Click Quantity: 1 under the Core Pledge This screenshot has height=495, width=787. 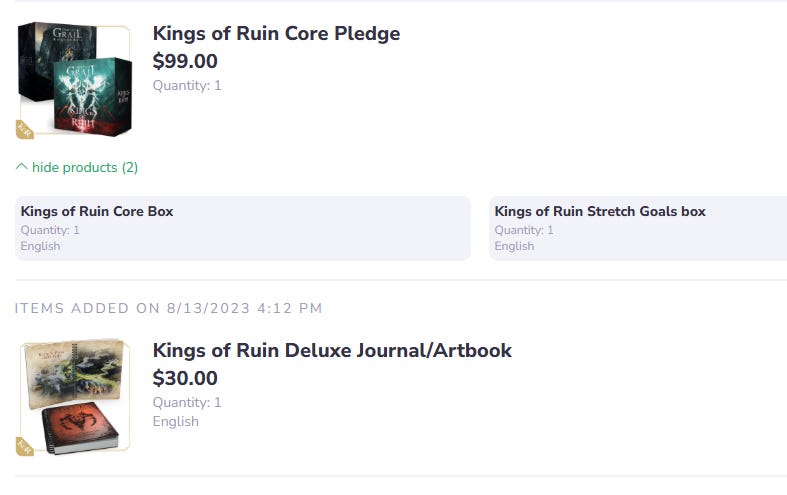[187, 86]
